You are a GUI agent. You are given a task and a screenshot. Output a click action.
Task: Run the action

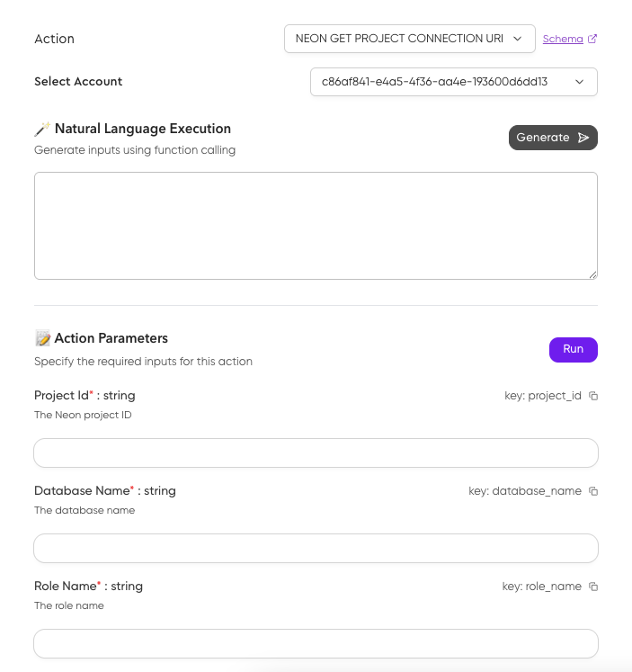click(573, 350)
